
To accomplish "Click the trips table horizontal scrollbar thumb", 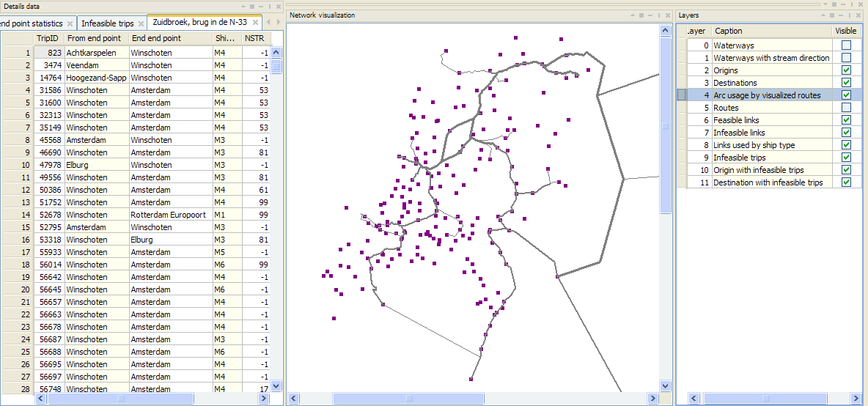I will coord(121,398).
